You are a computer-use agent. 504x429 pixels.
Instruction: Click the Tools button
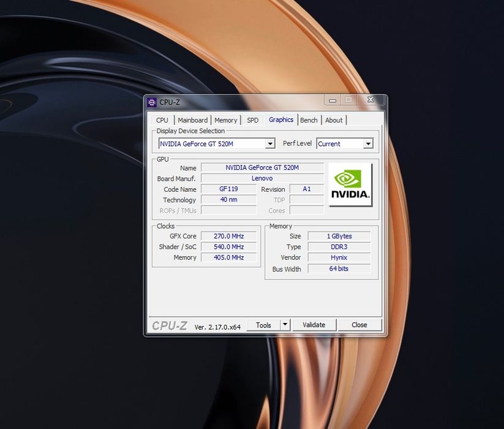click(263, 325)
